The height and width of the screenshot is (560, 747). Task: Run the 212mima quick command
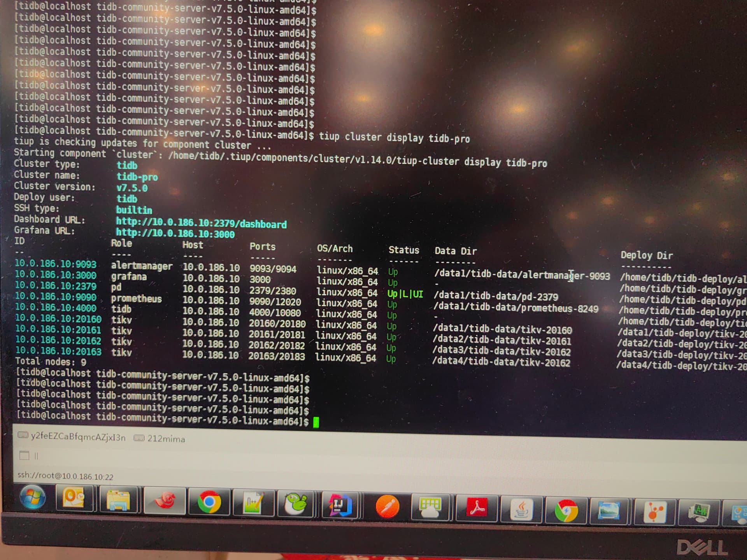(x=160, y=438)
